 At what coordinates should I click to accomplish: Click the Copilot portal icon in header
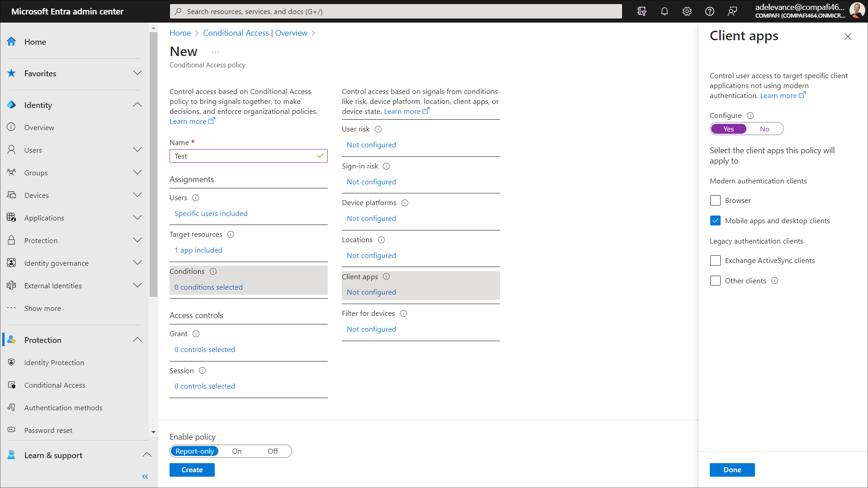pos(642,11)
